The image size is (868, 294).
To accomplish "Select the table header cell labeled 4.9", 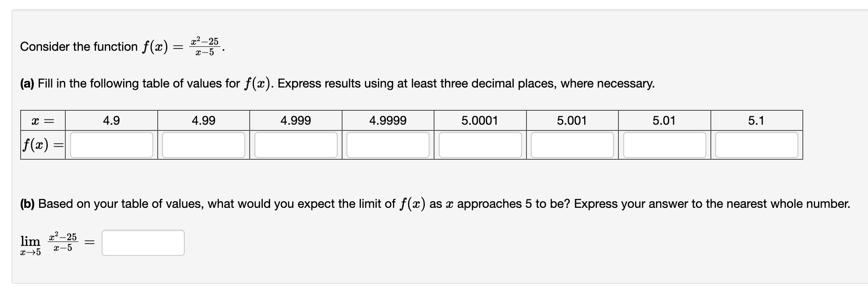I will (x=111, y=120).
